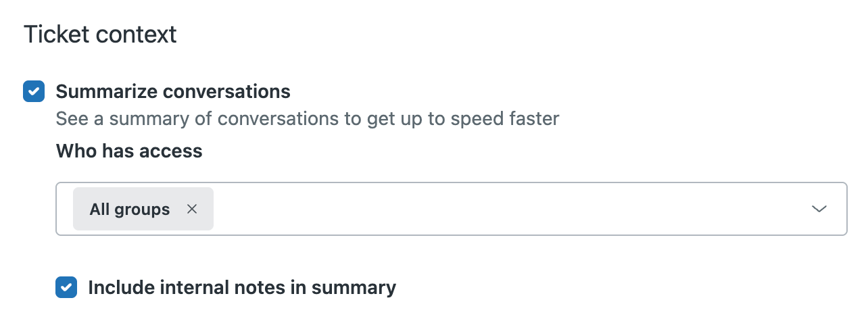Click the Who has access field label

129,151
